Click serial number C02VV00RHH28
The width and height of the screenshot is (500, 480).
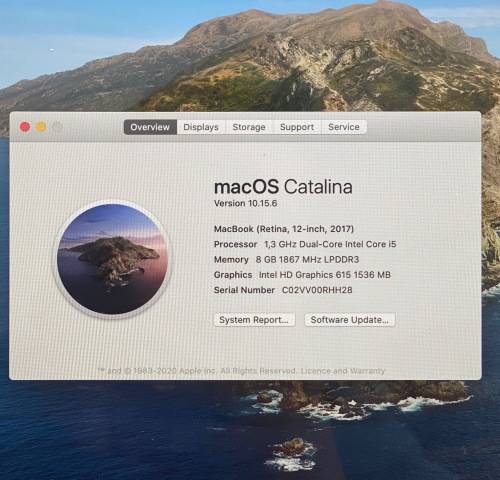tap(317, 290)
